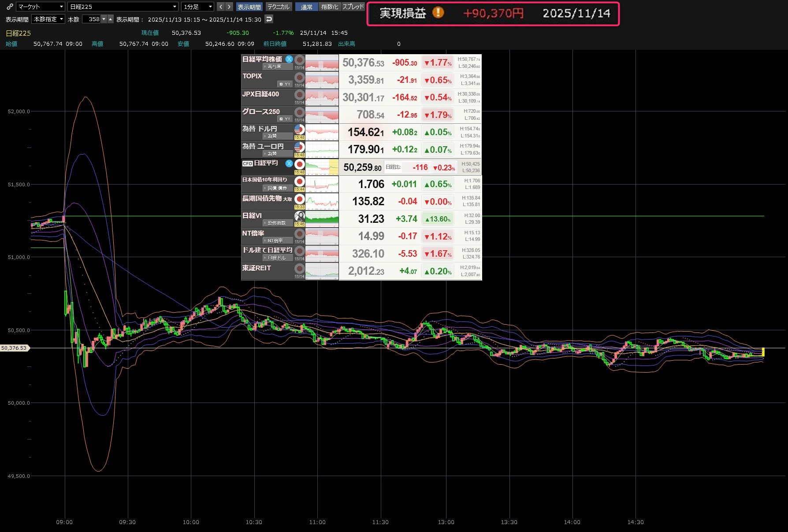Open the テクニカル tab
Viewport: 788px width, 532px height.
pyautogui.click(x=279, y=7)
